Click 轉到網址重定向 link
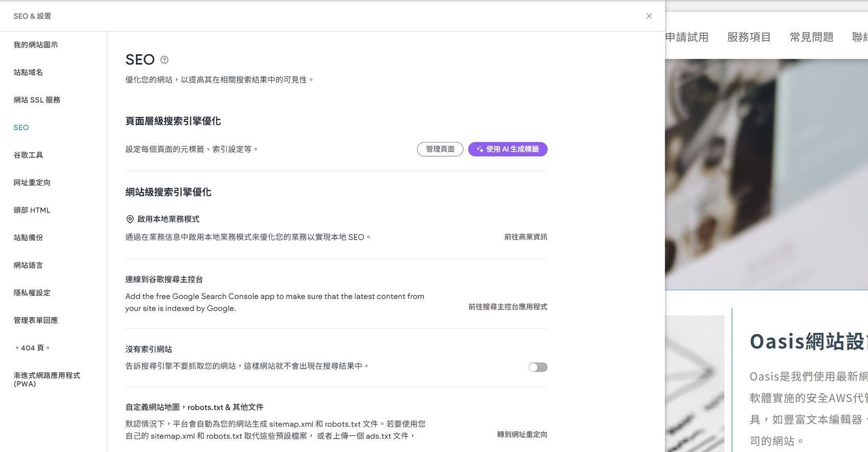 pos(522,435)
